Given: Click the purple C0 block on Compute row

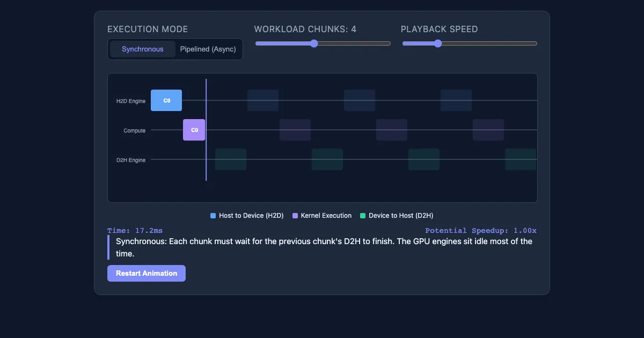Looking at the screenshot, I should tap(194, 130).
